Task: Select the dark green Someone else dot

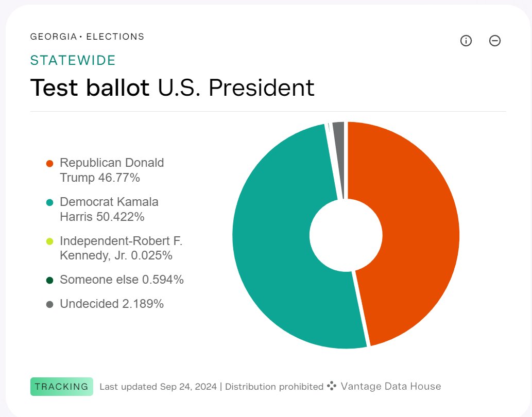Action: click(49, 280)
